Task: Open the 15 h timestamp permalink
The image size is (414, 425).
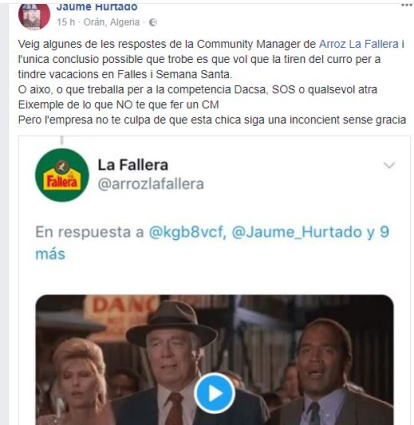Action: click(x=66, y=22)
